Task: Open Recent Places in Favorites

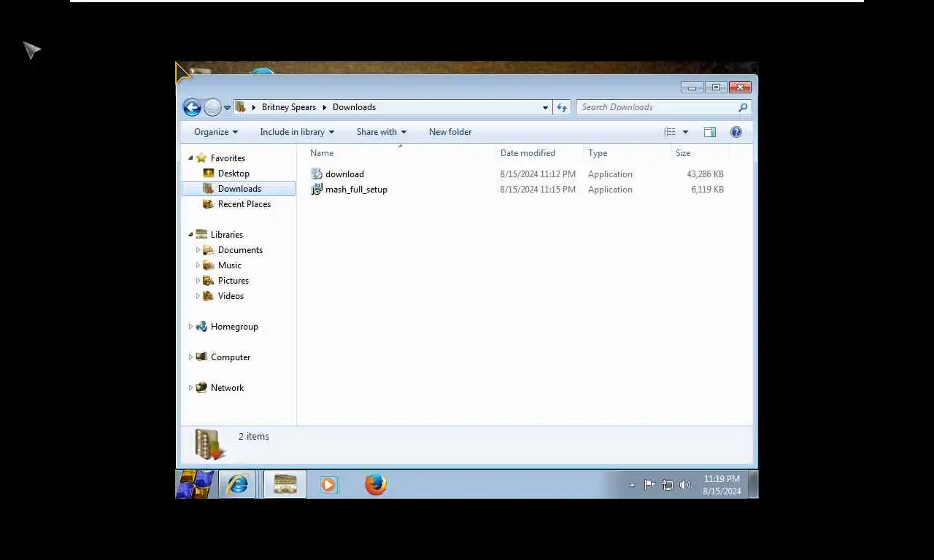Action: 244,204
